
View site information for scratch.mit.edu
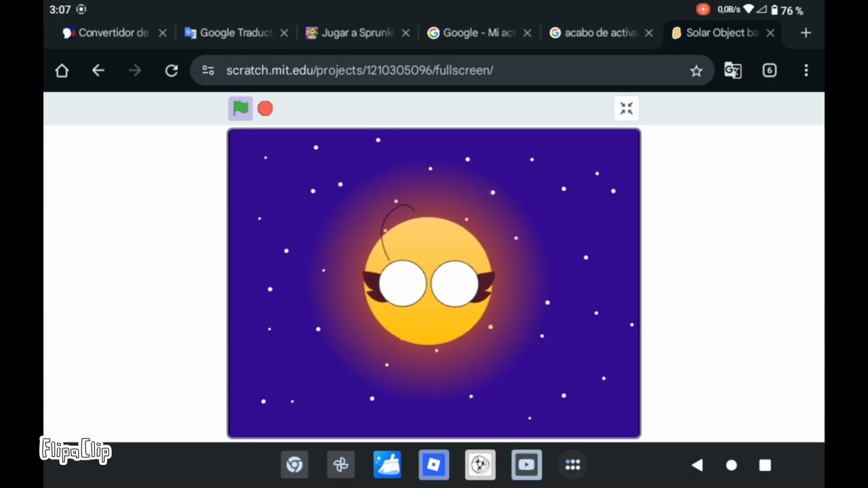tap(208, 70)
